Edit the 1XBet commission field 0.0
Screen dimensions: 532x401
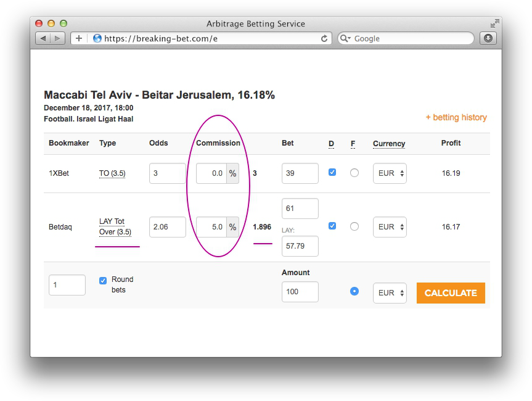[211, 173]
